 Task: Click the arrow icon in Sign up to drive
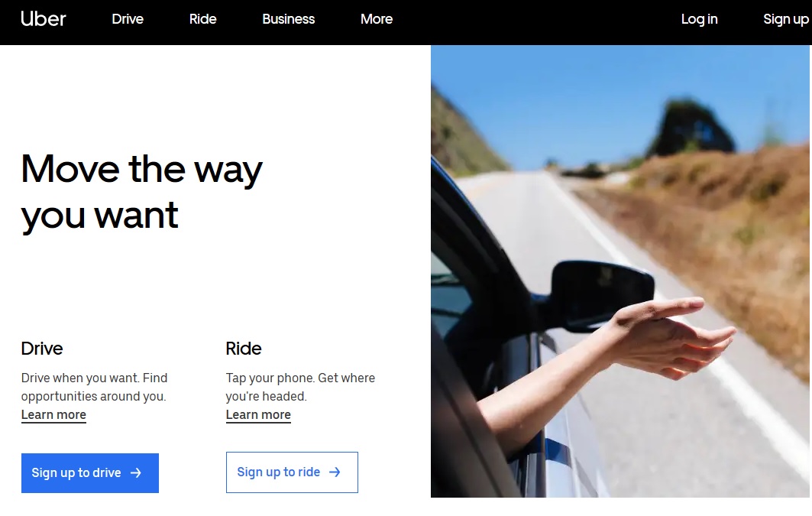point(136,473)
